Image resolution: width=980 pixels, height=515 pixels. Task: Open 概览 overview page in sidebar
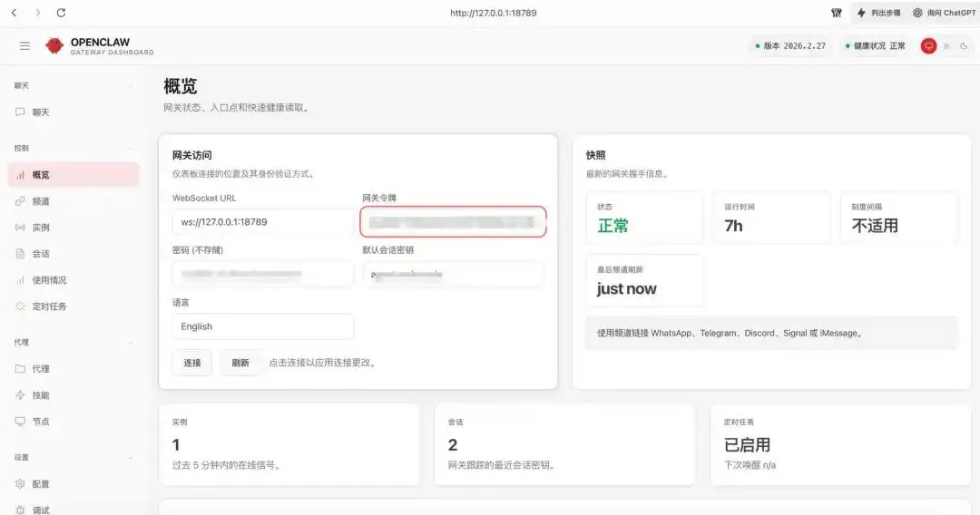[73, 175]
